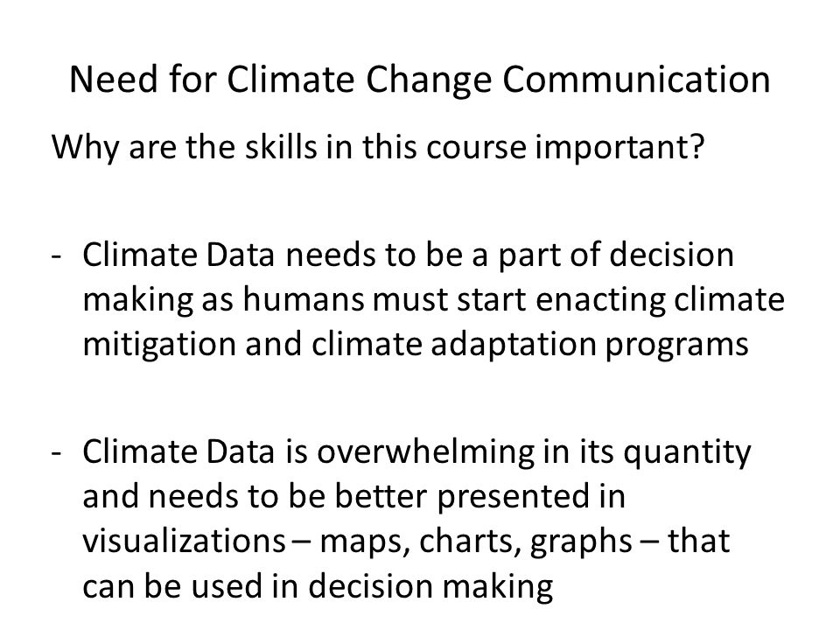840x630 pixels.
Task: Click the word 'visualizations' in the second bullet
Action: pyautogui.click(x=185, y=541)
